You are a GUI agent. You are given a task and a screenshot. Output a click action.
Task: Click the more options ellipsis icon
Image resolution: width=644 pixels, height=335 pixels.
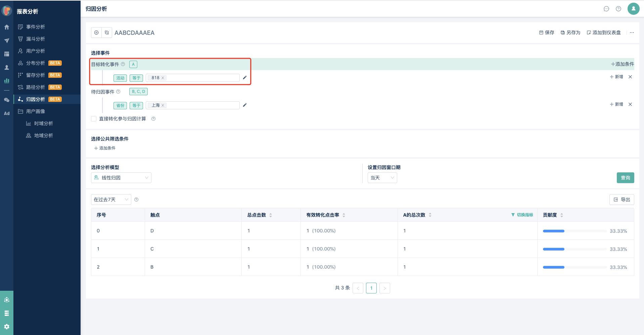(x=632, y=33)
